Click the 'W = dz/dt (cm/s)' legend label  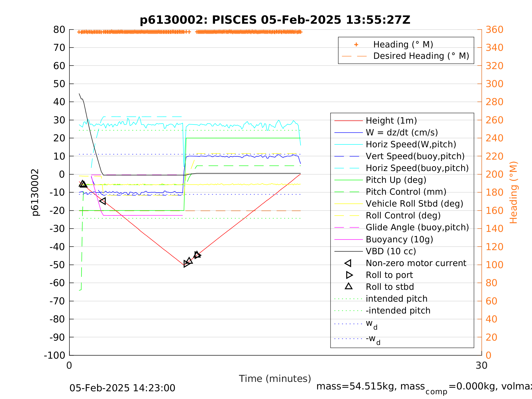(x=402, y=132)
